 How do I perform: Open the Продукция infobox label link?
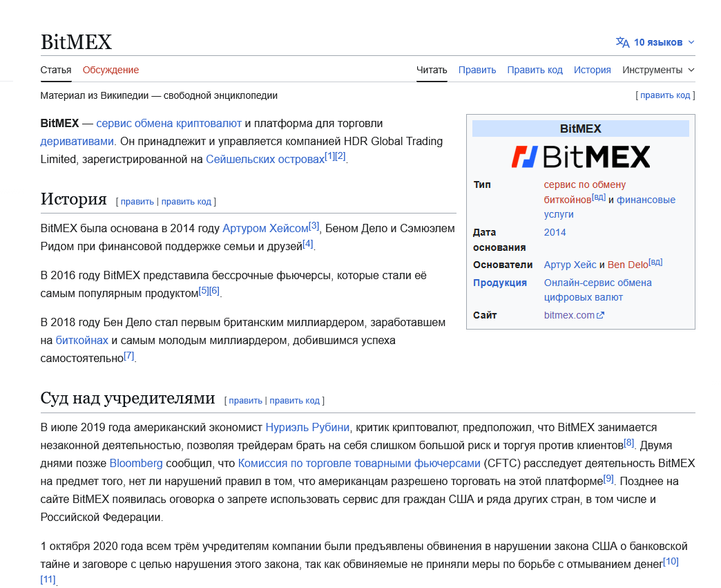[x=500, y=283]
